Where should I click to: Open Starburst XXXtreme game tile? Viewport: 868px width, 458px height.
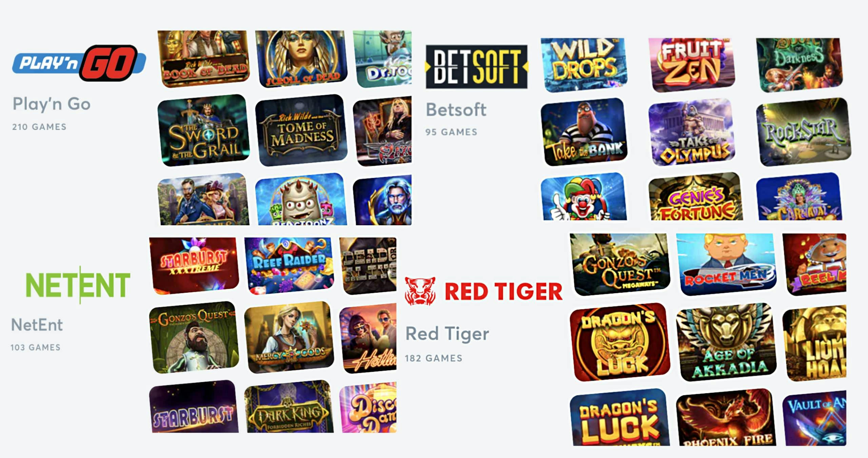[194, 266]
